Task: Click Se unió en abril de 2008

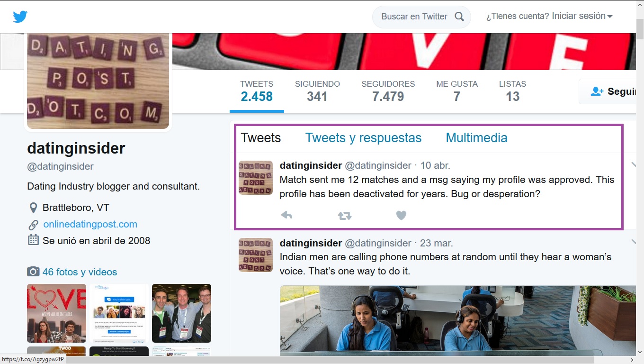Action: point(96,241)
